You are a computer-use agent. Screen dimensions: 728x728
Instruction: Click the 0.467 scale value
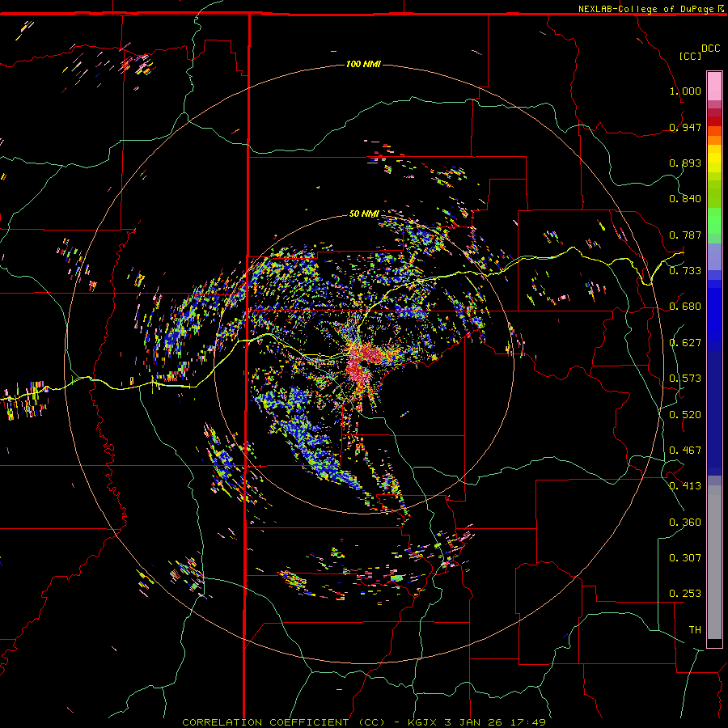tap(685, 451)
